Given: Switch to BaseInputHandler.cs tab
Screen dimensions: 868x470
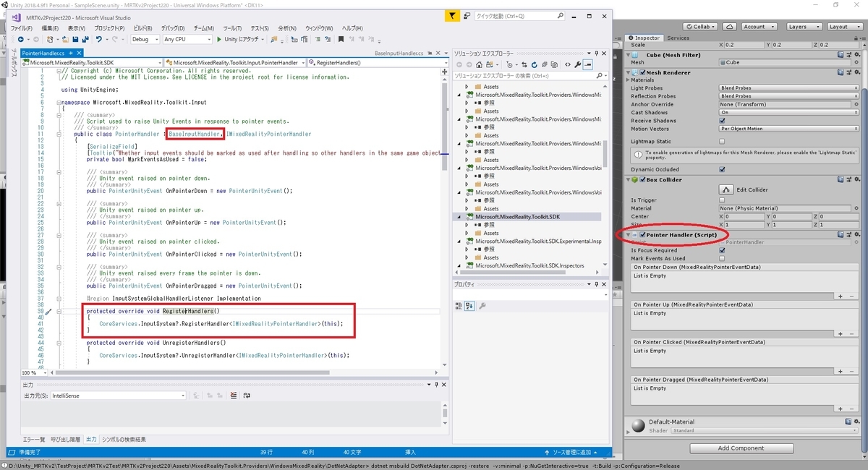Looking at the screenshot, I should [x=399, y=54].
